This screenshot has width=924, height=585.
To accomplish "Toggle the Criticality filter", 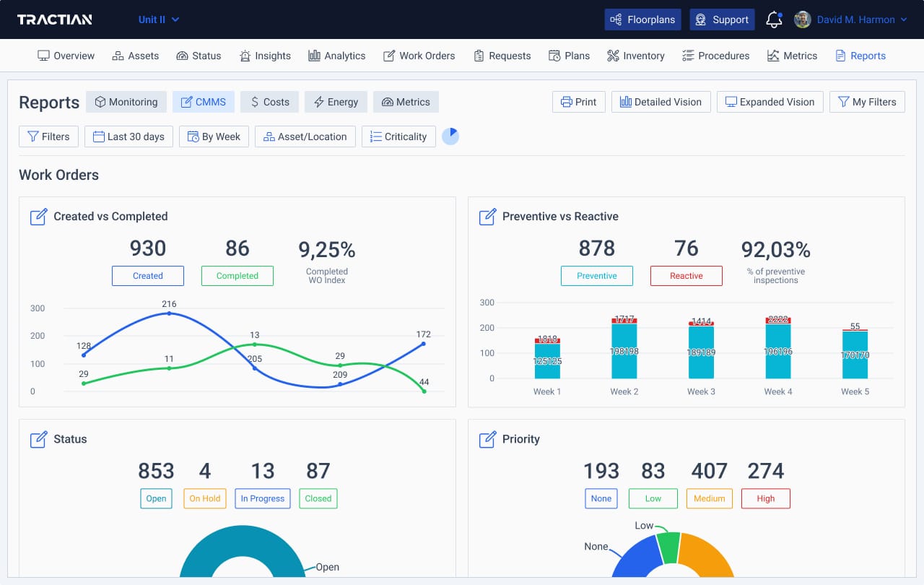I will [398, 136].
